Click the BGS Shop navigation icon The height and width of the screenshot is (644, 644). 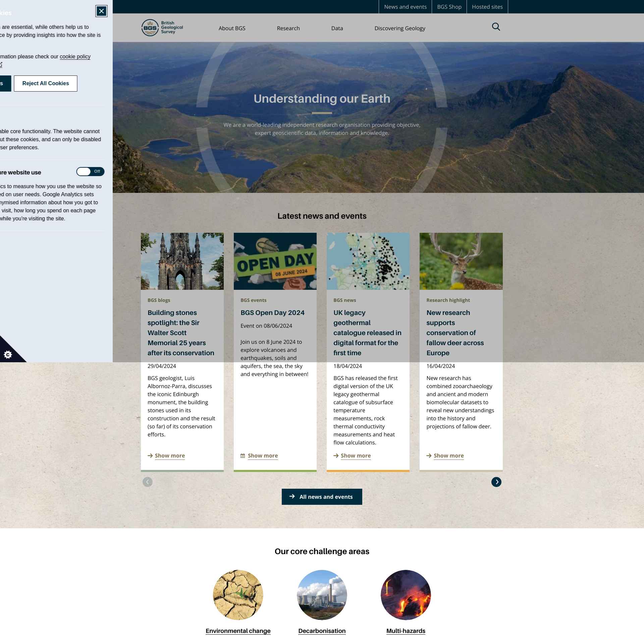click(x=449, y=6)
